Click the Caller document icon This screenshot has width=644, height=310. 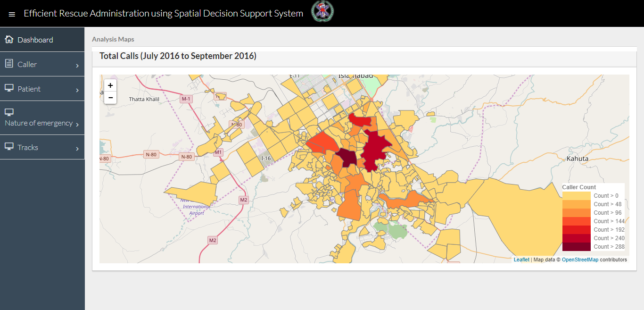tap(9, 63)
